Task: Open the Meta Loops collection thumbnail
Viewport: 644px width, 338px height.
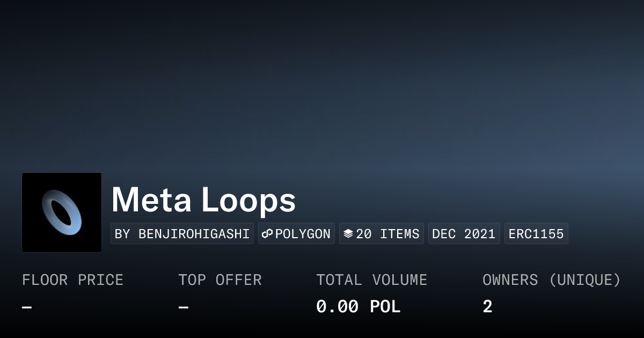Action: 62,212
